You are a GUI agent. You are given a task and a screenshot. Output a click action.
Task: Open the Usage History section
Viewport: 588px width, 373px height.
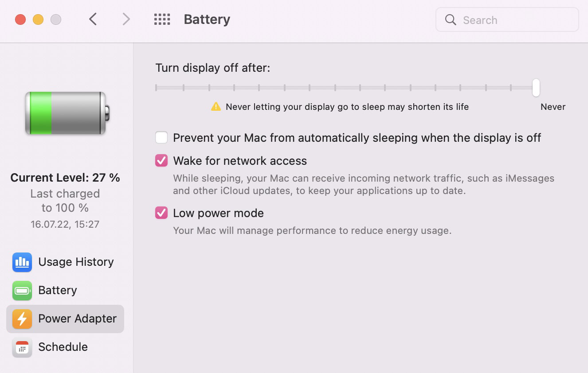coord(76,262)
